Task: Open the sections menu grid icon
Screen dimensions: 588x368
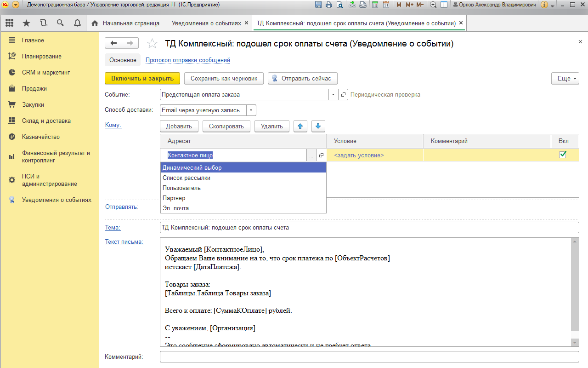Action: 10,23
